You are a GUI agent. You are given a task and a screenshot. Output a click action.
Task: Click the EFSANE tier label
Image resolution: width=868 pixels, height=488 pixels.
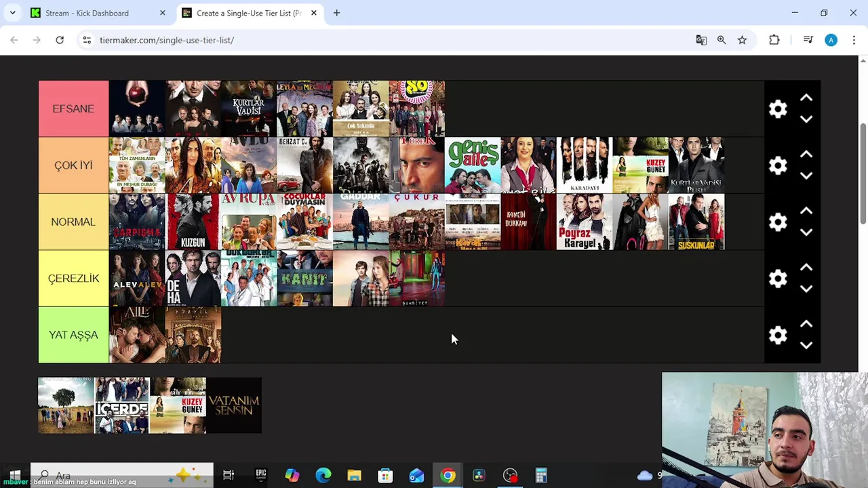(73, 108)
